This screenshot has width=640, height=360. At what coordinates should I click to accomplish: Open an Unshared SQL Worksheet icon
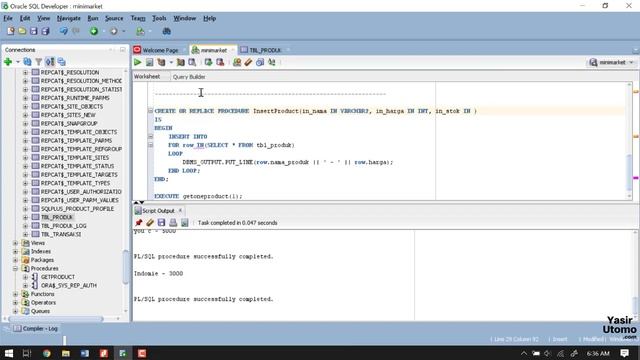[x=237, y=62]
